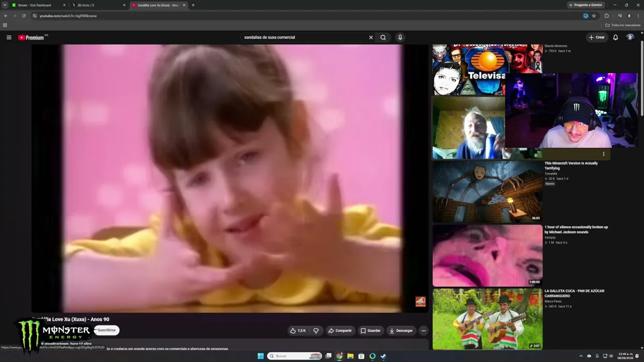Open the Chrome profile avatar
Image resolution: width=644 pixels, height=362 pixels.
pyautogui.click(x=629, y=16)
